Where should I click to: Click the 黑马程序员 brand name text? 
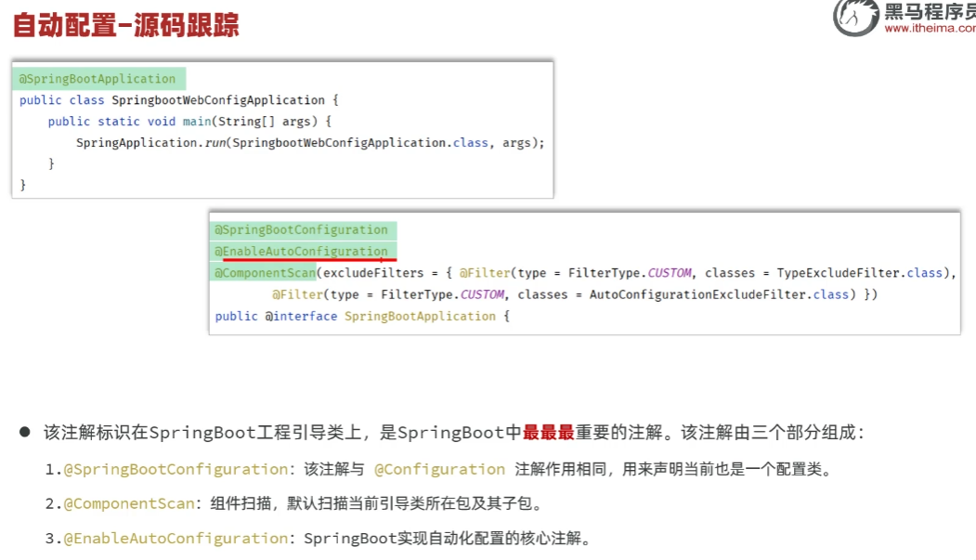930,11
